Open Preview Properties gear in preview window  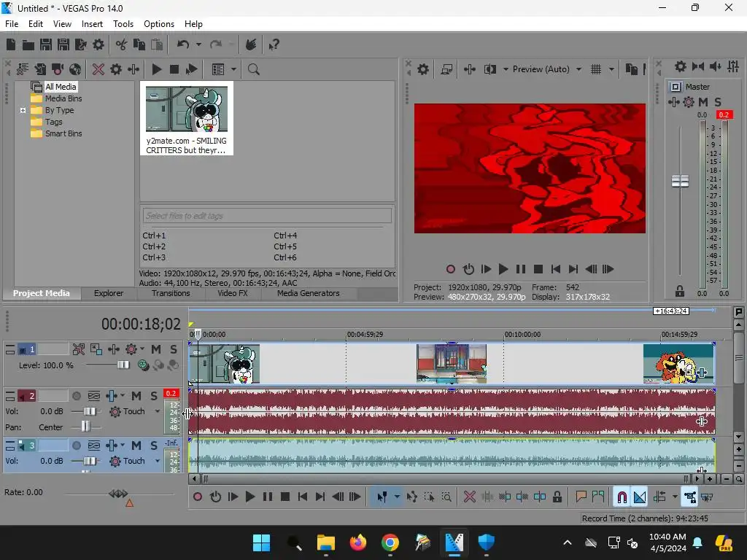[x=423, y=69]
